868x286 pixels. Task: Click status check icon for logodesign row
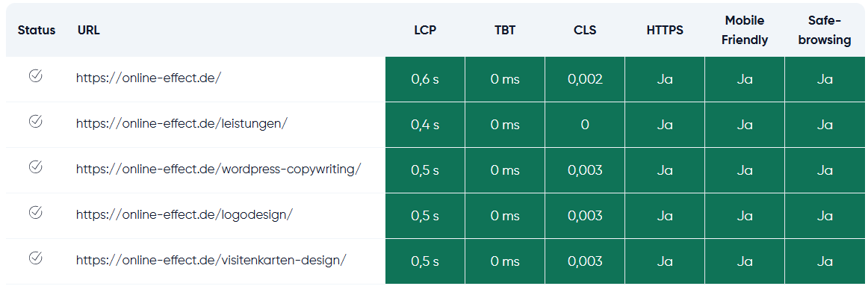(35, 212)
